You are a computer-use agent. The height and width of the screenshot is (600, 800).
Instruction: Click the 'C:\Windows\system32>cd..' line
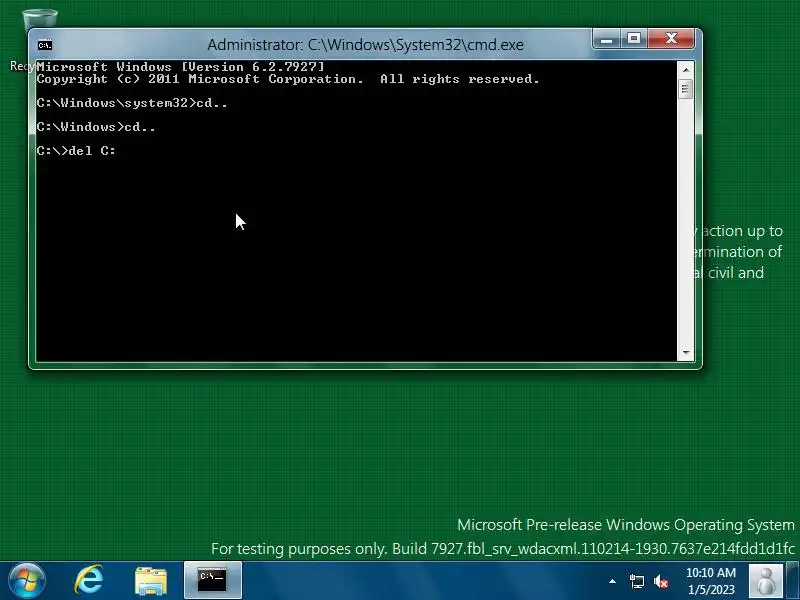(x=132, y=103)
